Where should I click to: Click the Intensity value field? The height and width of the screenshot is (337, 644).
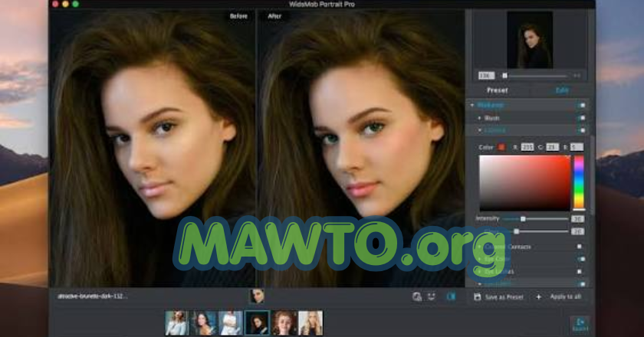(x=577, y=219)
